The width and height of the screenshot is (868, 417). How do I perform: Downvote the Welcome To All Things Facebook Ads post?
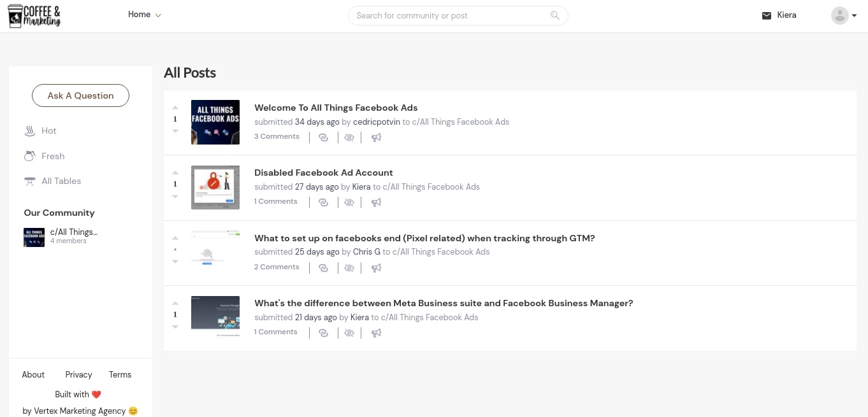pos(175,131)
